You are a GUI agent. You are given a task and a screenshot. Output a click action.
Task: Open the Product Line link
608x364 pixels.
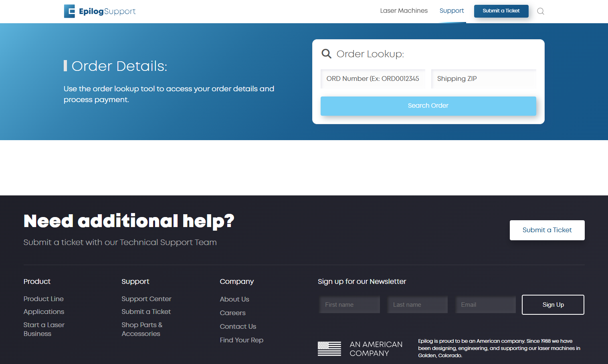[43, 299]
